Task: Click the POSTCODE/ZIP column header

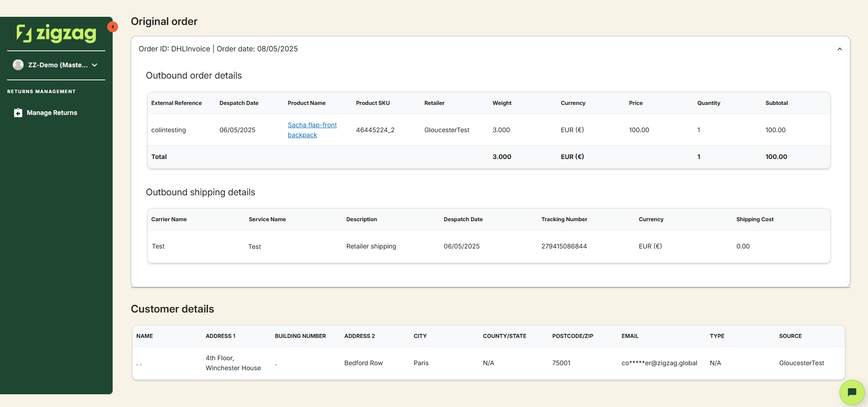Action: [572, 336]
